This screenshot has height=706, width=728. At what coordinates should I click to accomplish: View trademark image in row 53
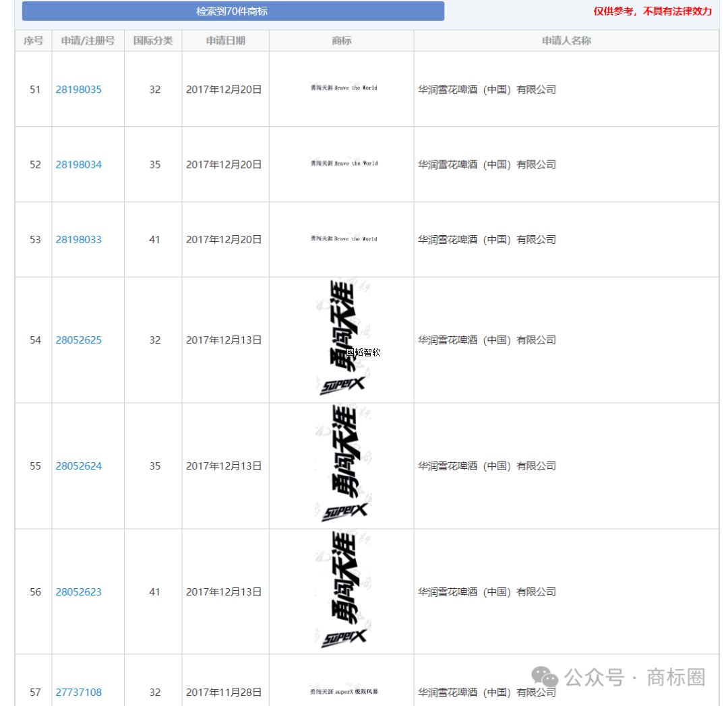[x=344, y=238]
